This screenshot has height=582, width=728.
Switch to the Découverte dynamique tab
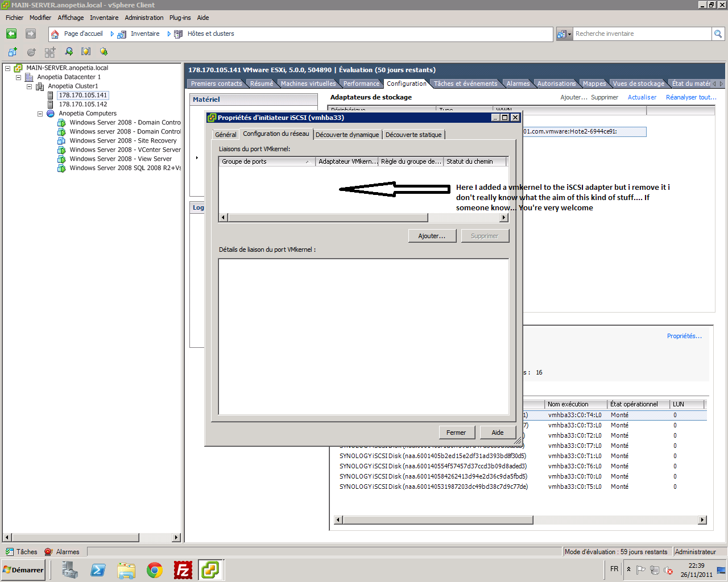tap(348, 135)
